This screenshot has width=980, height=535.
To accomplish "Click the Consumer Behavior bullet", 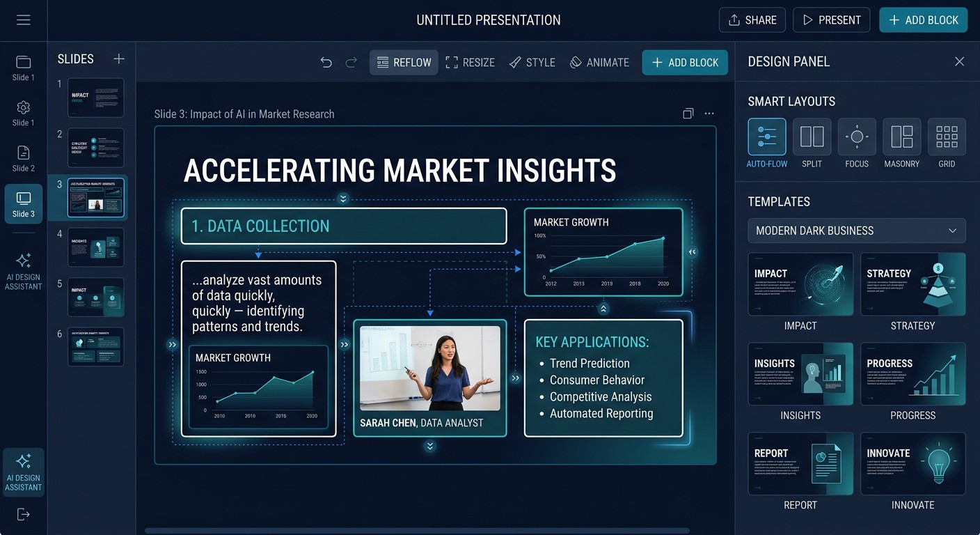I will (597, 380).
